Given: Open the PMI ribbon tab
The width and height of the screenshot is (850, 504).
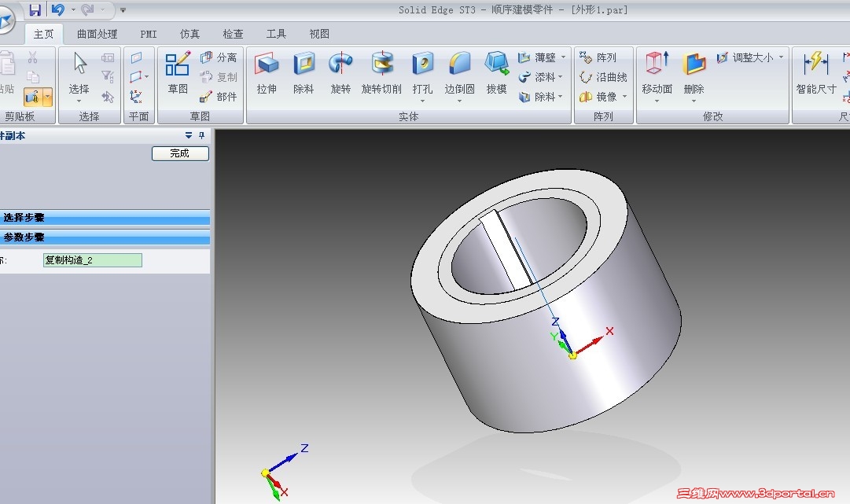Looking at the screenshot, I should (x=149, y=34).
